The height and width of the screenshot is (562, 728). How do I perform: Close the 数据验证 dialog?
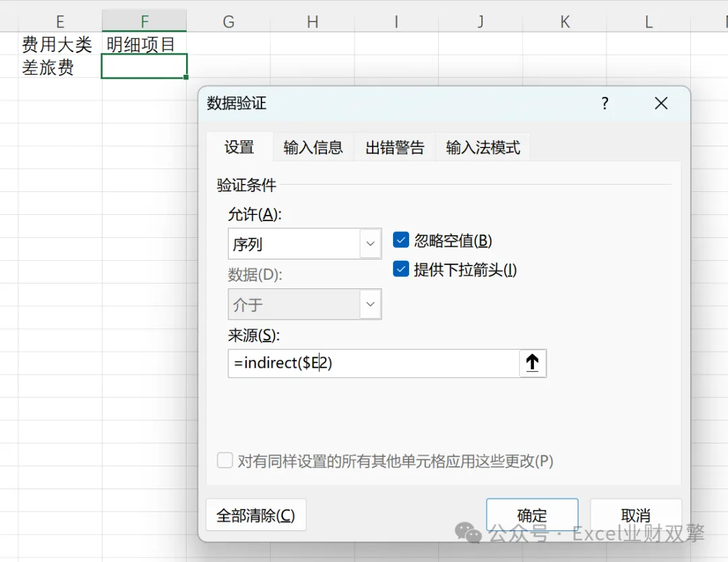(x=661, y=103)
